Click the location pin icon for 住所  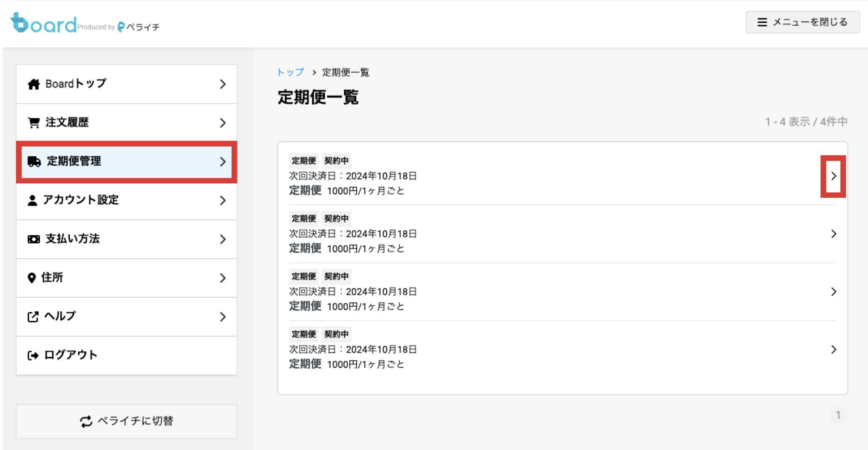(32, 278)
